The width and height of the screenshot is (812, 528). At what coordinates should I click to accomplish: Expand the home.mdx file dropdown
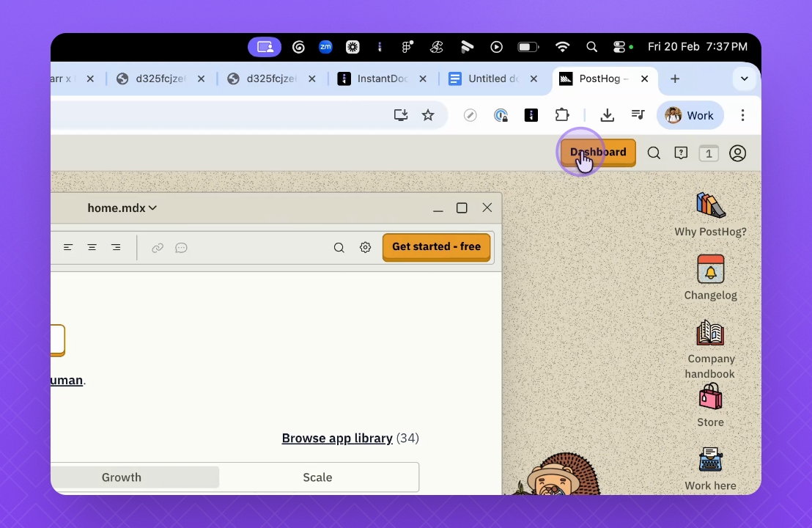(x=122, y=208)
